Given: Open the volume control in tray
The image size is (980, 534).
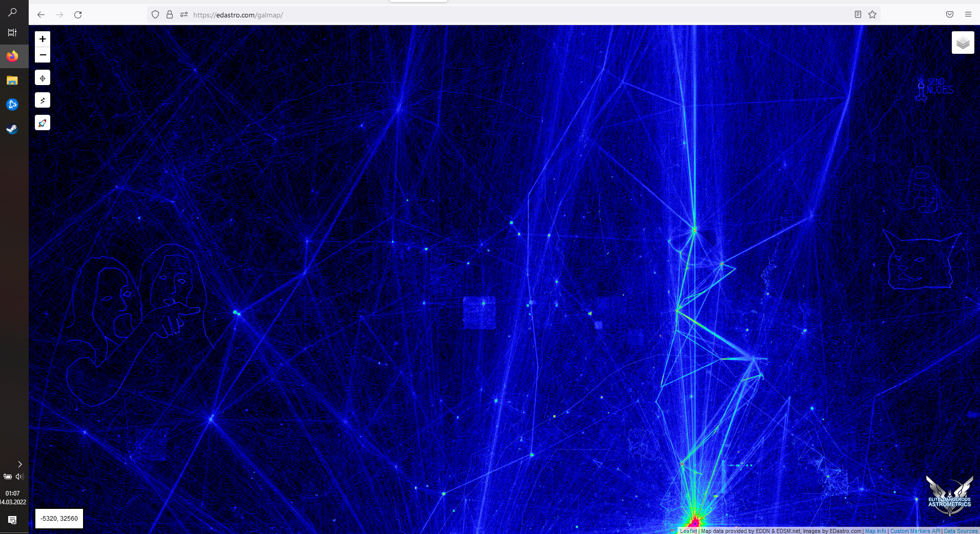Looking at the screenshot, I should pos(20,477).
